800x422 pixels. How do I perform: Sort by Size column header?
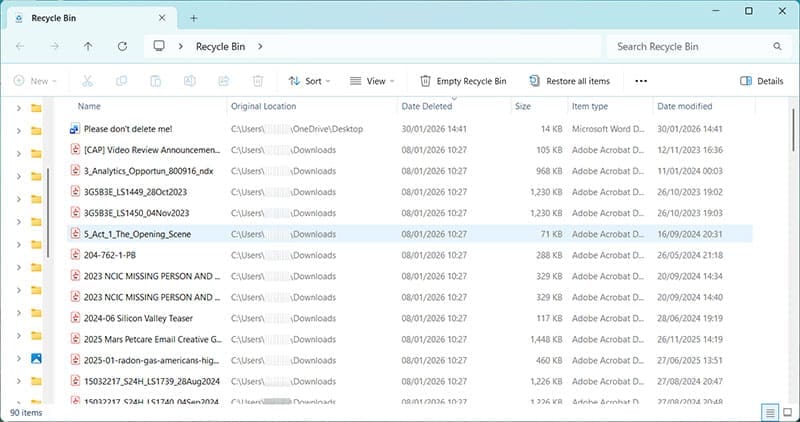coord(523,106)
